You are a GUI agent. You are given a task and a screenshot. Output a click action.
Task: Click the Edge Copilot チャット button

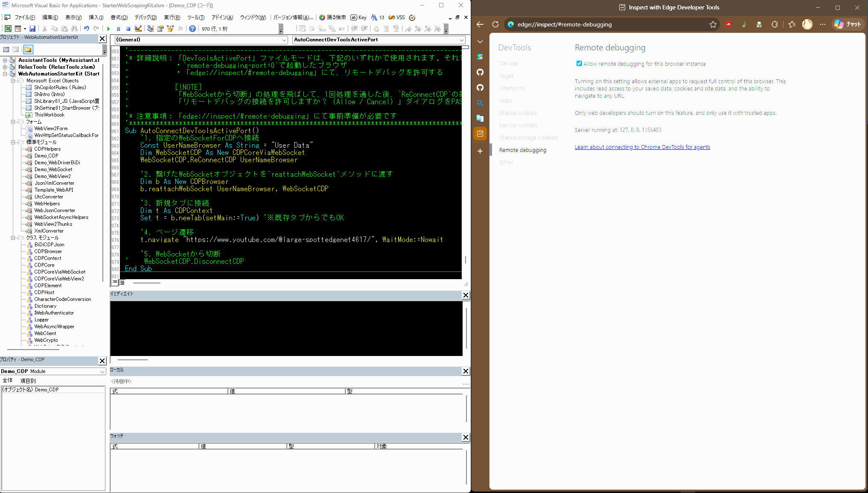(x=848, y=24)
